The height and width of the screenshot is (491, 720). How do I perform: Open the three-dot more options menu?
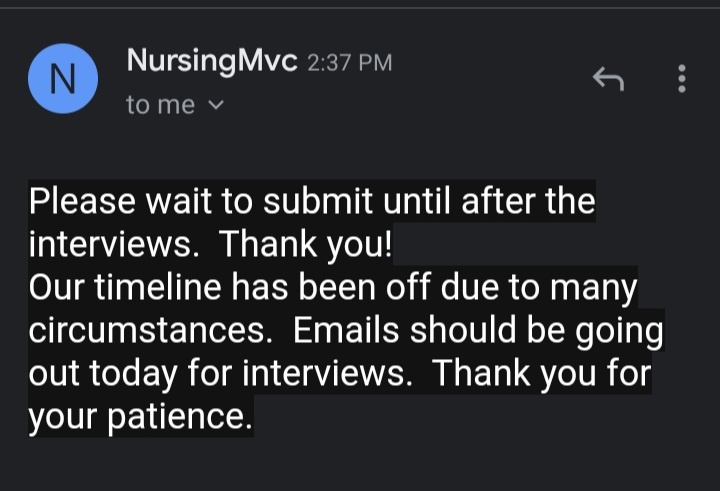point(682,79)
